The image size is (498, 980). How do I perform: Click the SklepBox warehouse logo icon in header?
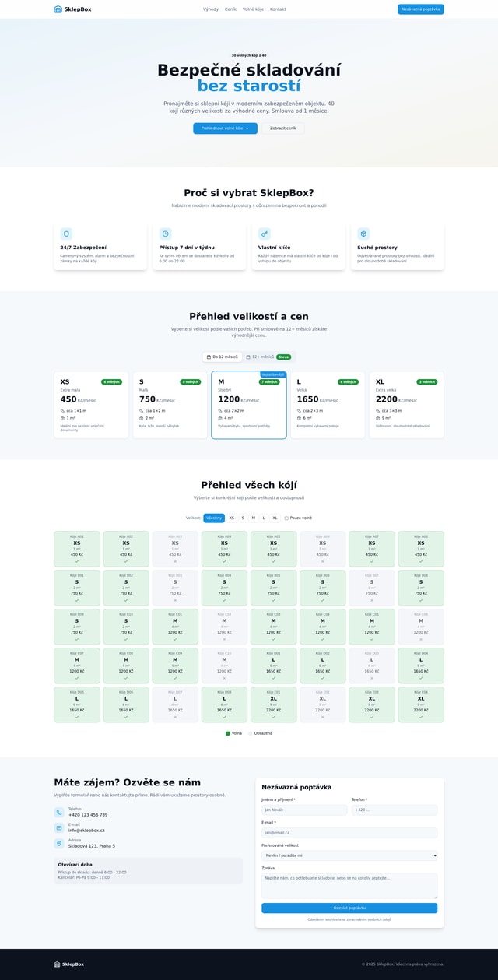[58, 9]
